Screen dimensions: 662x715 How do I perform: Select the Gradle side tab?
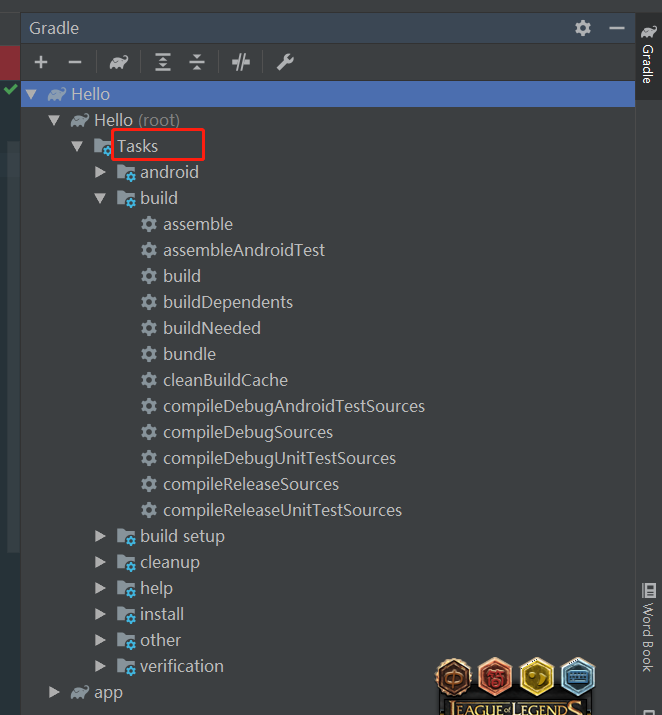[648, 55]
